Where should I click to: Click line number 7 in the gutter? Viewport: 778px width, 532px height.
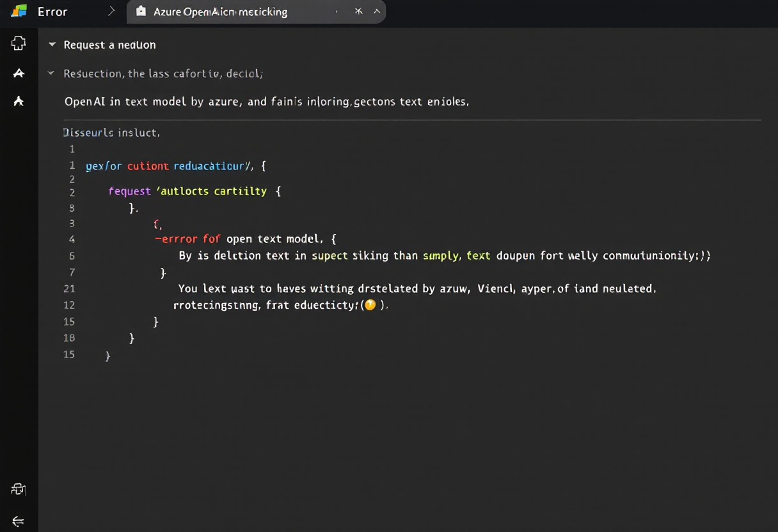point(72,272)
